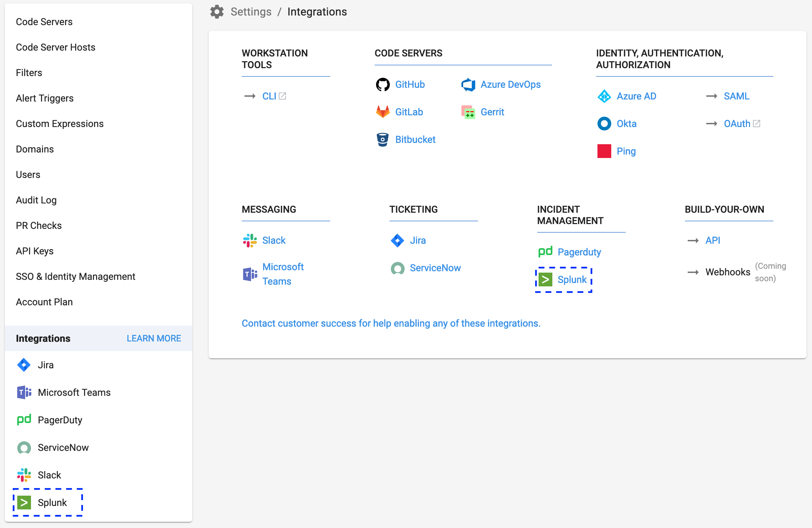Click contact customer success link
Image resolution: width=812 pixels, height=528 pixels.
391,323
